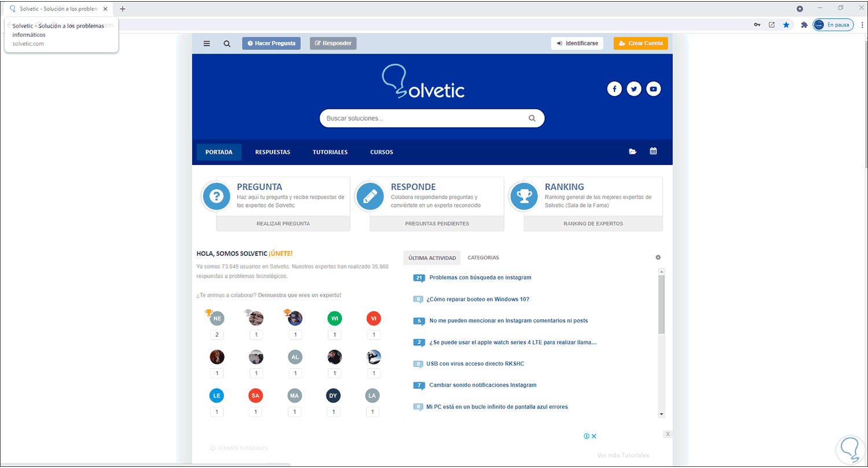Open the LE user avatar

pyautogui.click(x=217, y=396)
